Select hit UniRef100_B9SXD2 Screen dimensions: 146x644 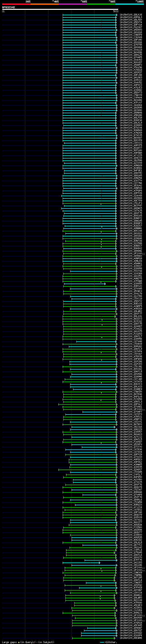(131, 369)
